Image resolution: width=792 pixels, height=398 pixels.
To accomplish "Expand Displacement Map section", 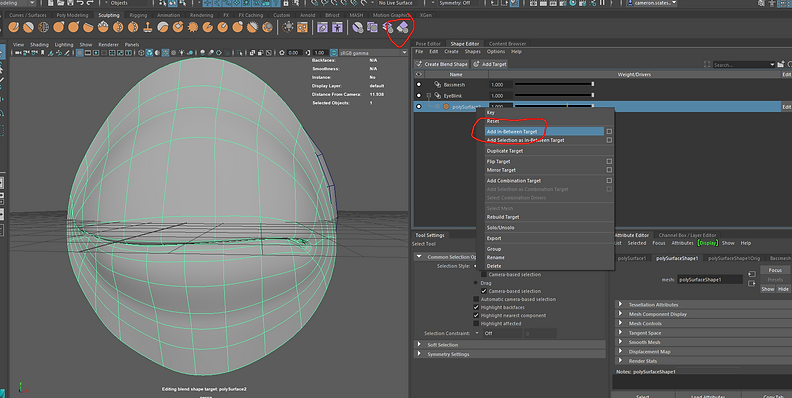I will 620,352.
